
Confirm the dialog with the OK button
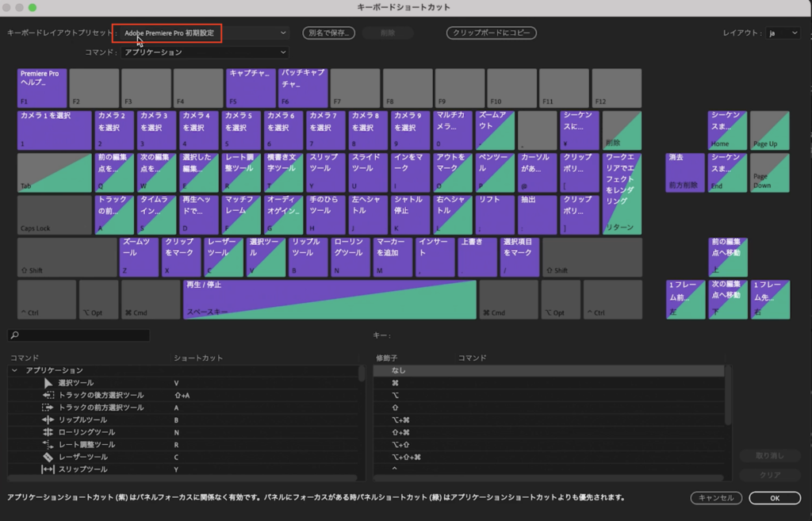775,498
